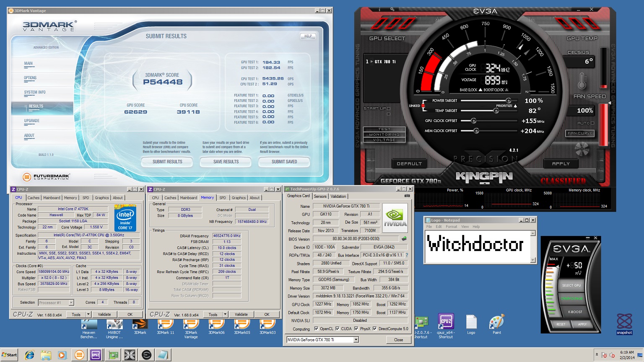Open the snapshot desktop icon
Viewport: 644px width, 362px height.
point(624,323)
